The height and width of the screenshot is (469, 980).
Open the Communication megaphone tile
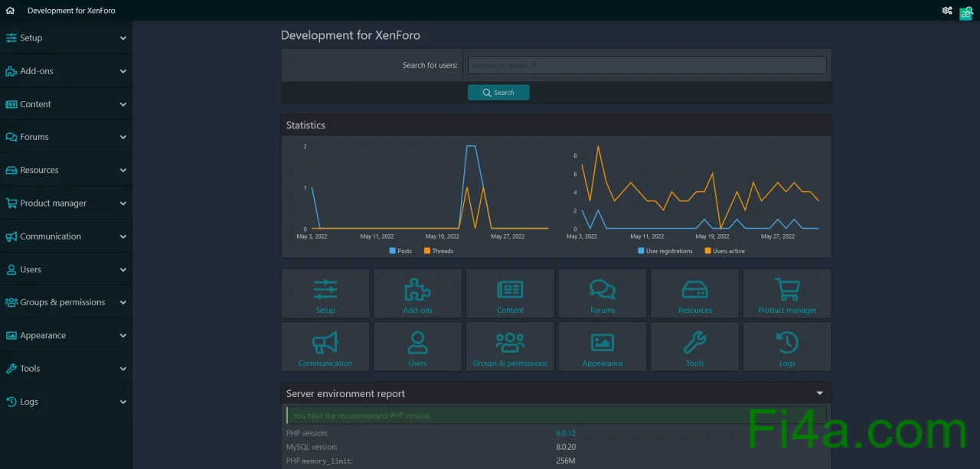pos(325,347)
